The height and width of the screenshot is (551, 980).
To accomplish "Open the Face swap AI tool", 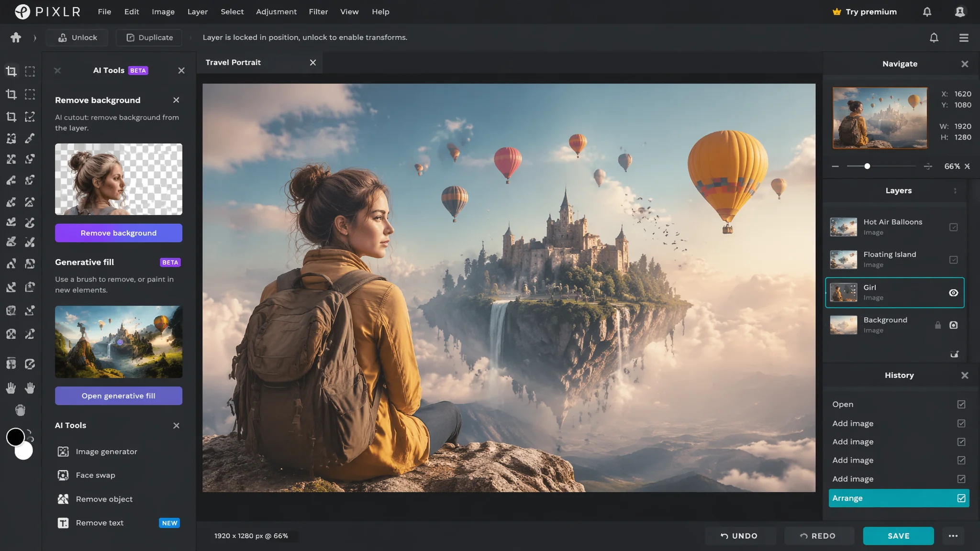I will (x=87, y=475).
